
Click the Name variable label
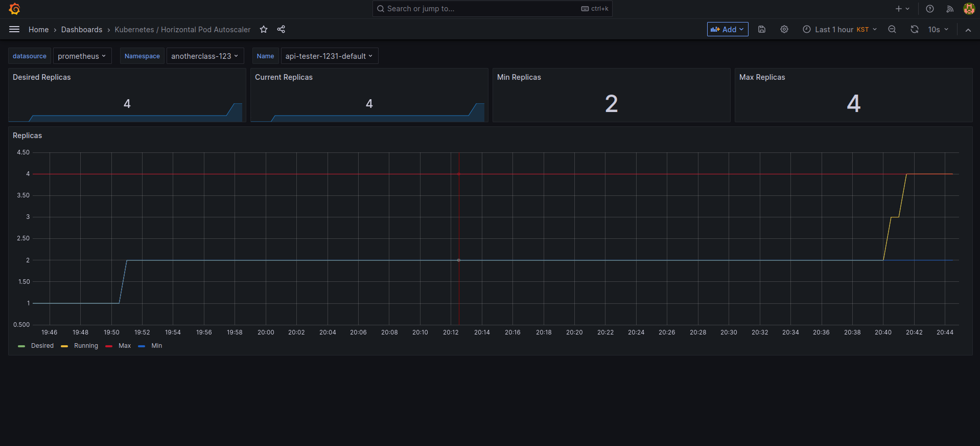click(x=265, y=56)
